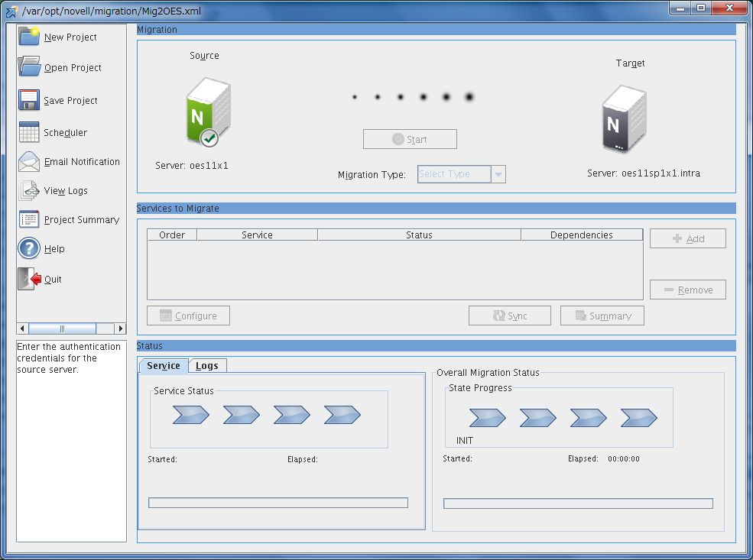Click the Scheduler calendar icon
Viewport: 753px width, 560px height.
tap(29, 132)
